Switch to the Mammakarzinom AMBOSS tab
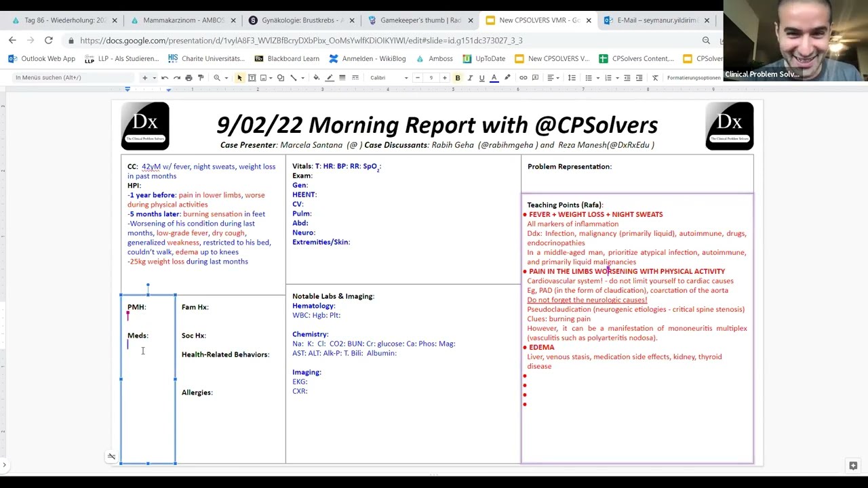This screenshot has width=868, height=488. tap(184, 20)
